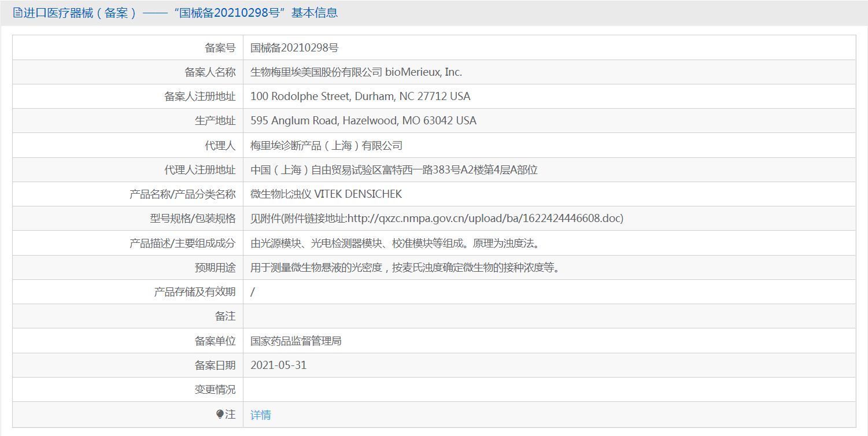The height and width of the screenshot is (436, 868).
Task: Click the 代理人 label
Action: 220,145
